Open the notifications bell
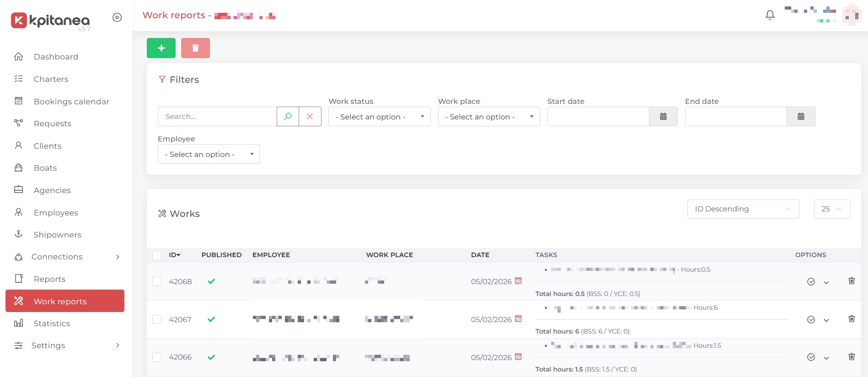The image size is (868, 377). pyautogui.click(x=770, y=15)
